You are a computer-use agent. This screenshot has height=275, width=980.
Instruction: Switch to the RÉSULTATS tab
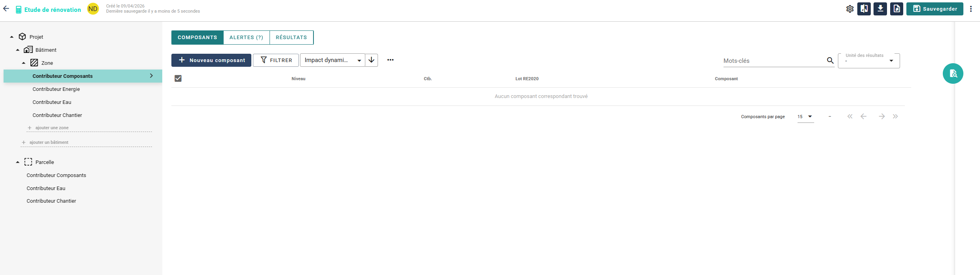coord(291,38)
